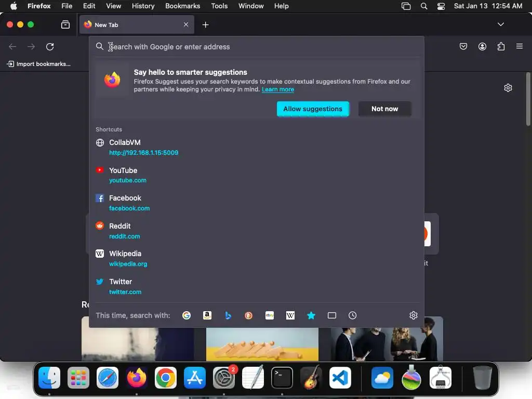Open the Tools menu
The width and height of the screenshot is (532, 399).
tap(219, 6)
